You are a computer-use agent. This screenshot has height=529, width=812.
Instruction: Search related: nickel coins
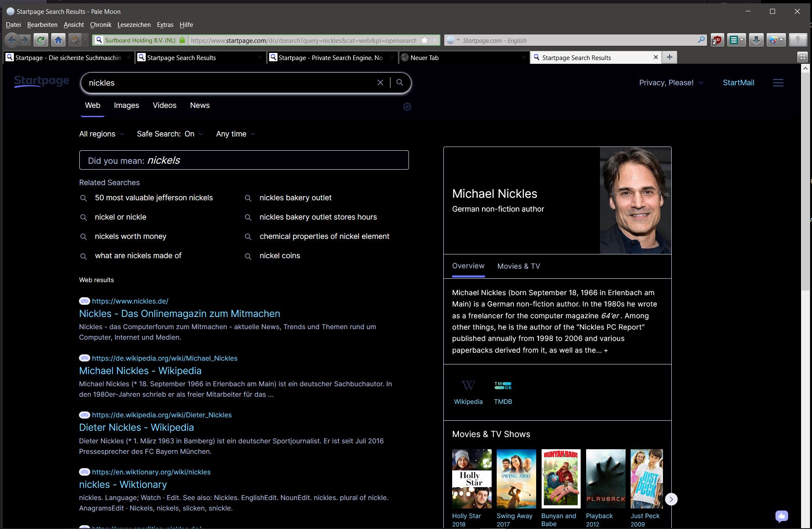tap(280, 256)
